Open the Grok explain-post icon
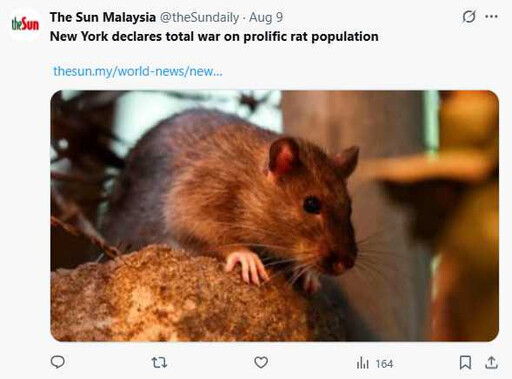Viewport: 512px width, 379px height. point(469,16)
